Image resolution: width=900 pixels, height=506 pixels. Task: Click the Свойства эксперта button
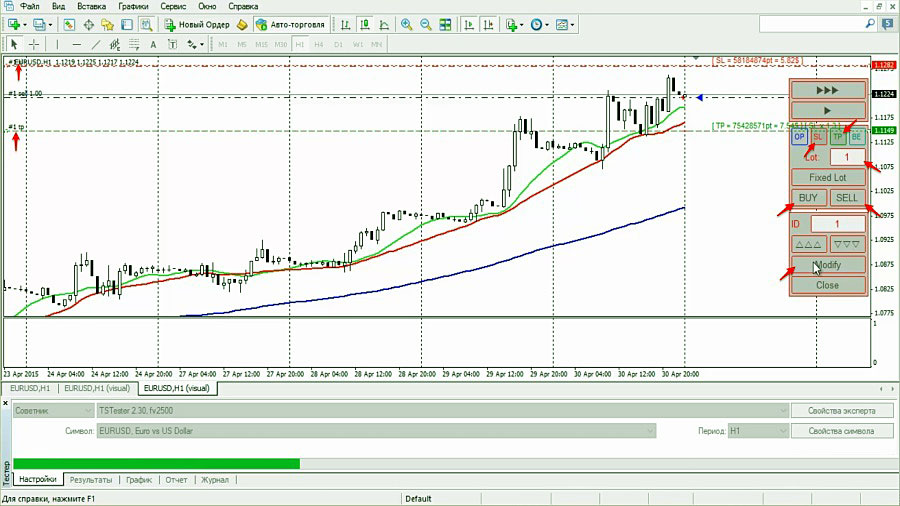(x=842, y=410)
